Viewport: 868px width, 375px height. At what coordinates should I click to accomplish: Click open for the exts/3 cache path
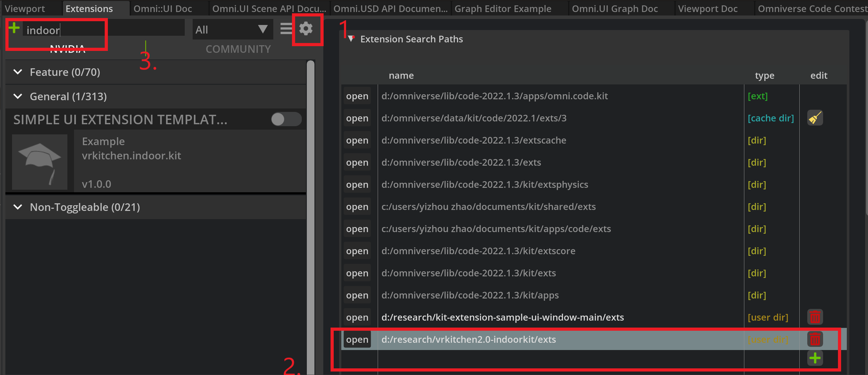click(357, 118)
